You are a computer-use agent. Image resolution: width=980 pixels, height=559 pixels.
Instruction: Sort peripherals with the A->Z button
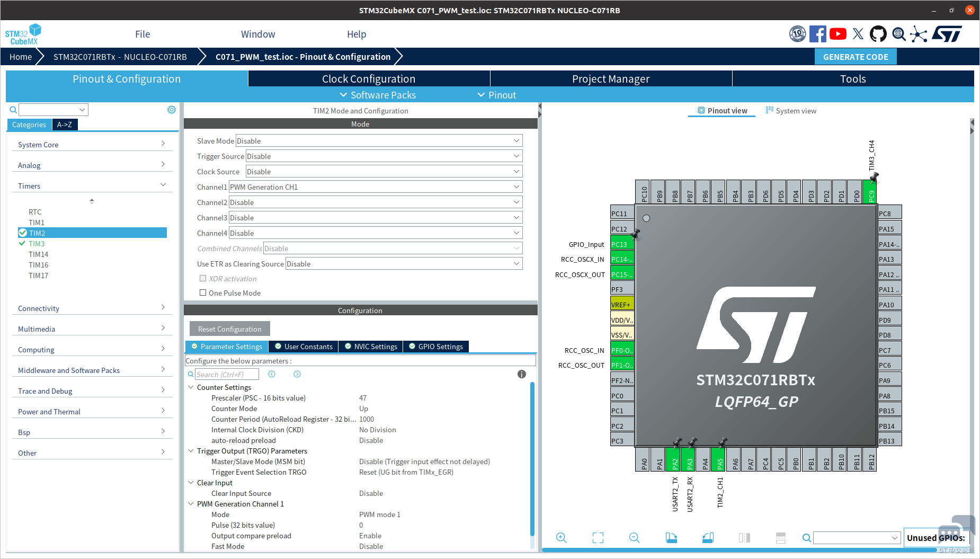pyautogui.click(x=65, y=125)
